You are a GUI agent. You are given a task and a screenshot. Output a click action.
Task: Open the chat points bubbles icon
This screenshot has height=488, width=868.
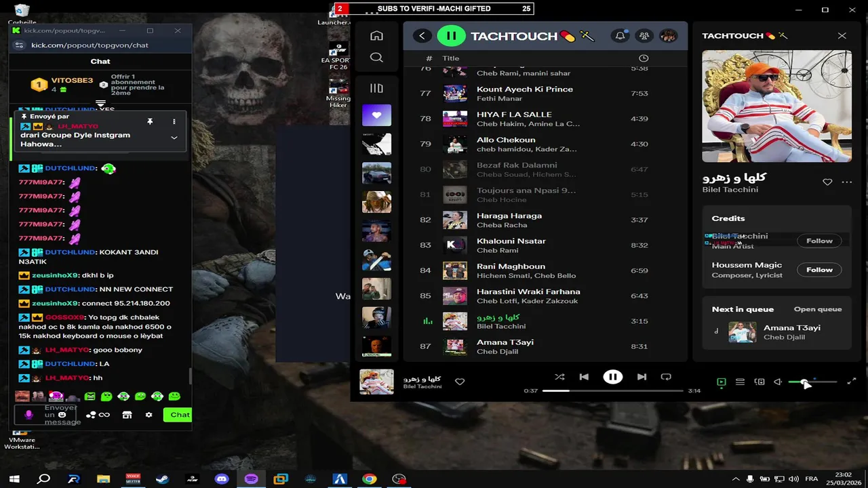click(x=90, y=415)
